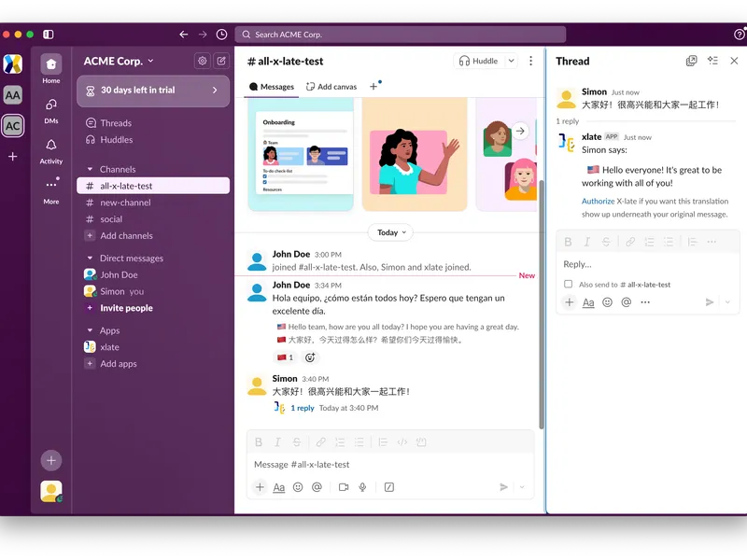
Task: Open the channel more-actions kebab menu
Action: pyautogui.click(x=530, y=61)
